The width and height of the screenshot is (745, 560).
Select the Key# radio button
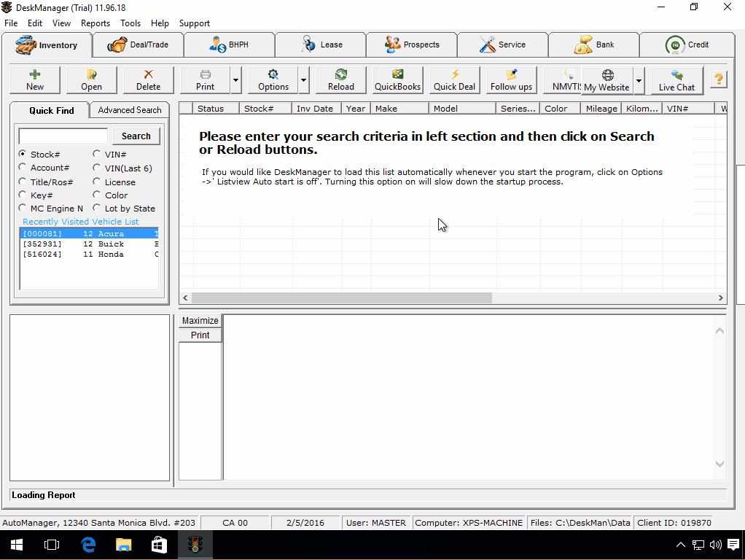[23, 195]
